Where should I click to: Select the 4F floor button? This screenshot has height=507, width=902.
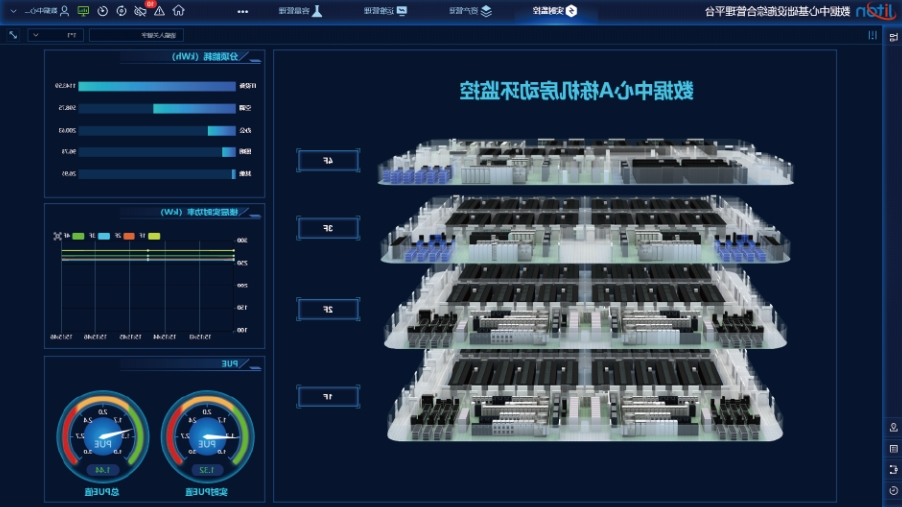(328, 160)
